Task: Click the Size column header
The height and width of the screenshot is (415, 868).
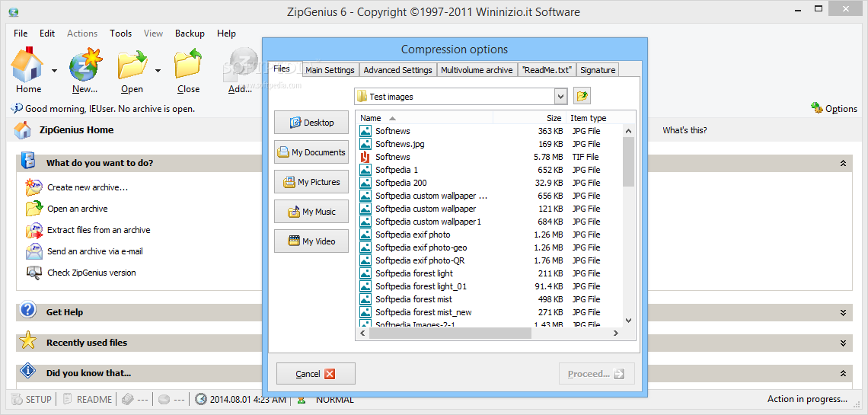Action: 529,118
